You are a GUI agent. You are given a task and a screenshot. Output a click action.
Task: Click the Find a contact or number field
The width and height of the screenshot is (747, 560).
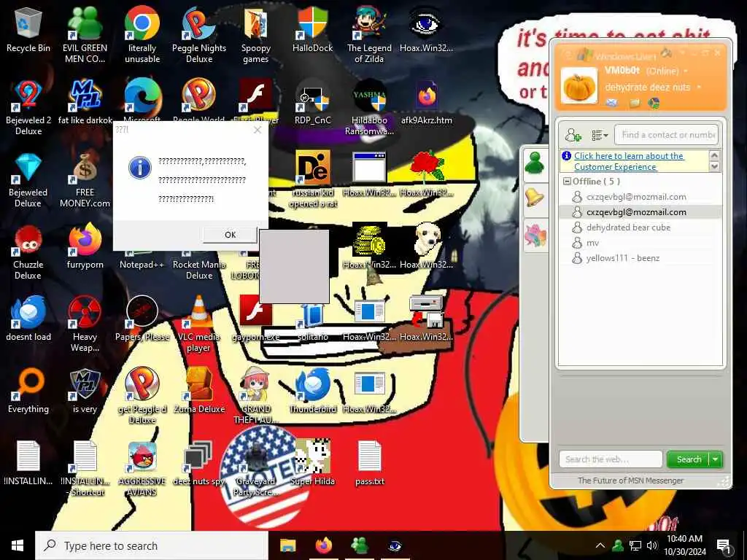(x=666, y=135)
